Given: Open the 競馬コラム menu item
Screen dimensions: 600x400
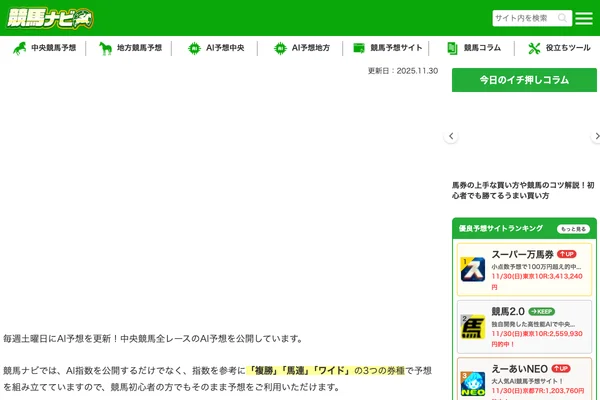Looking at the screenshot, I should 482,48.
